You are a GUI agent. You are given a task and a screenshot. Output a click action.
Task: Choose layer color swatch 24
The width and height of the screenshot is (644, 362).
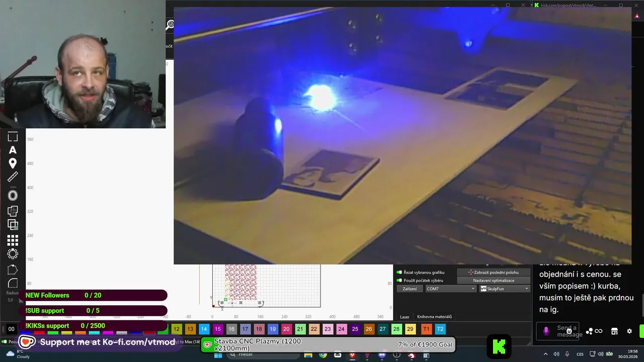(x=341, y=329)
